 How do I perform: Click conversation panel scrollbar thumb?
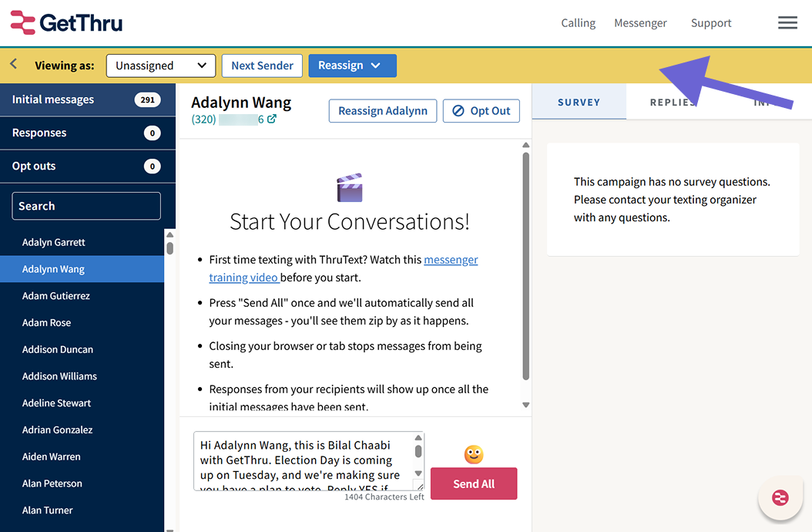(x=525, y=266)
